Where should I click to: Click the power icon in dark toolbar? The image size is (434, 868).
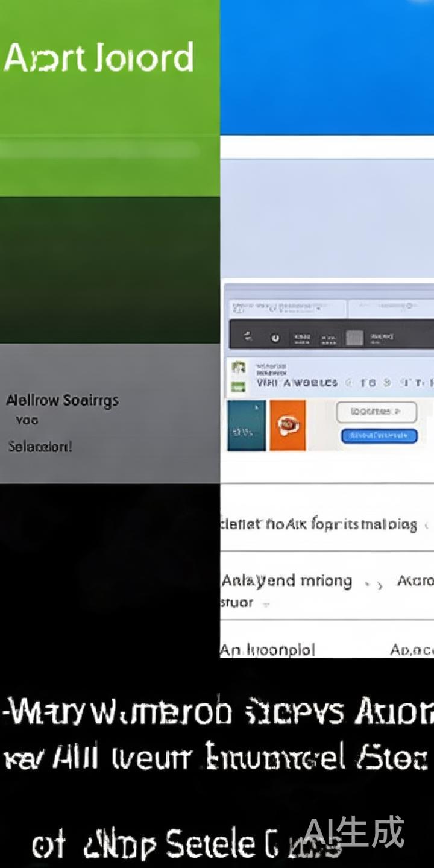tap(275, 338)
